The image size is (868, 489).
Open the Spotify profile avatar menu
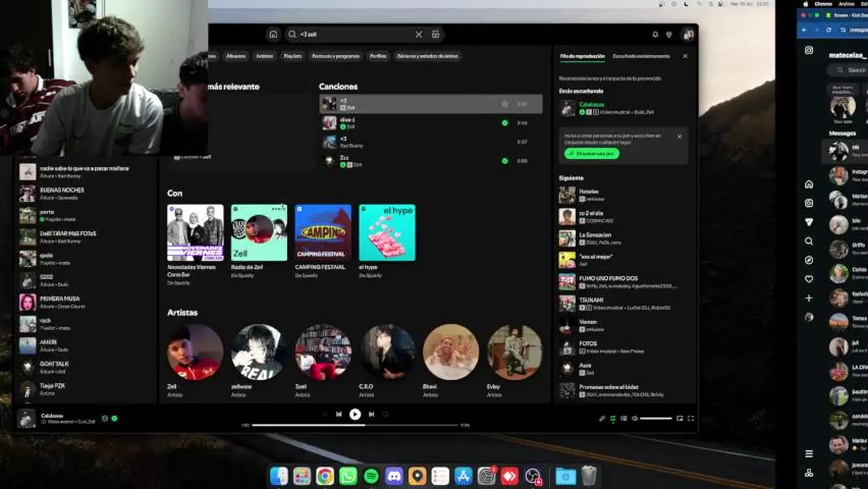[x=688, y=34]
